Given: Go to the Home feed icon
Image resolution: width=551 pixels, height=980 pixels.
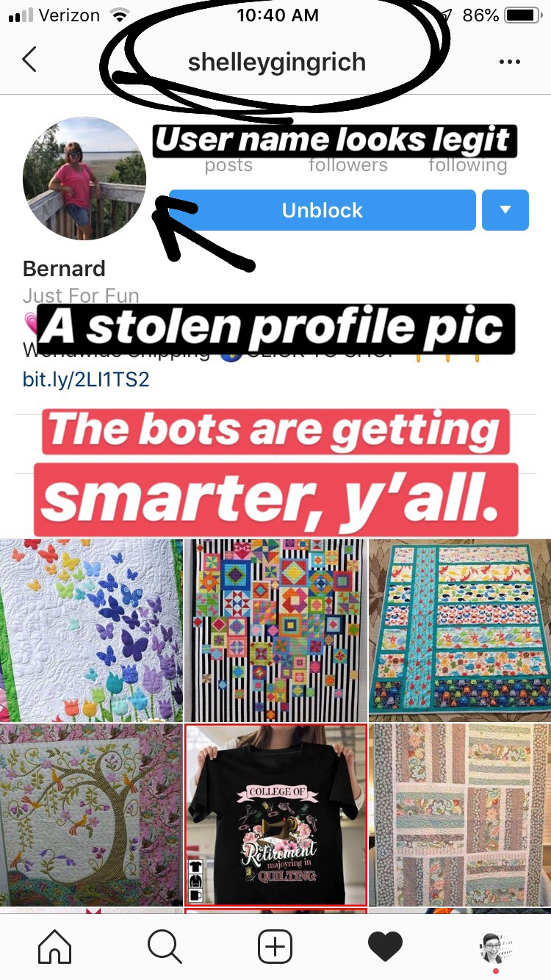Looking at the screenshot, I should (x=55, y=946).
